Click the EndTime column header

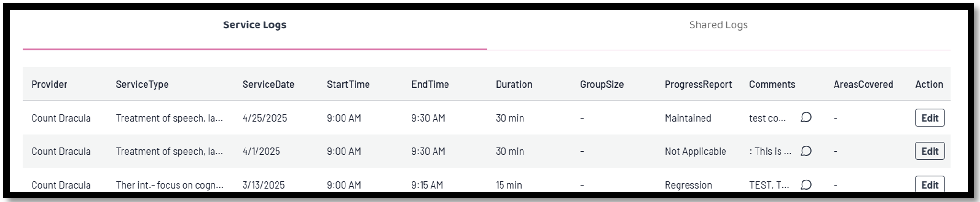click(x=430, y=84)
